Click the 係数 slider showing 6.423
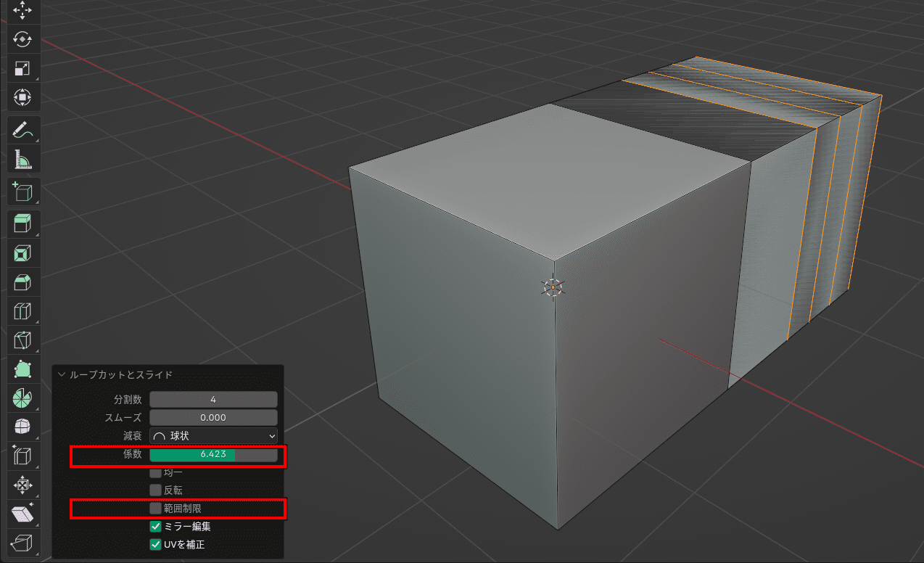 tap(213, 455)
